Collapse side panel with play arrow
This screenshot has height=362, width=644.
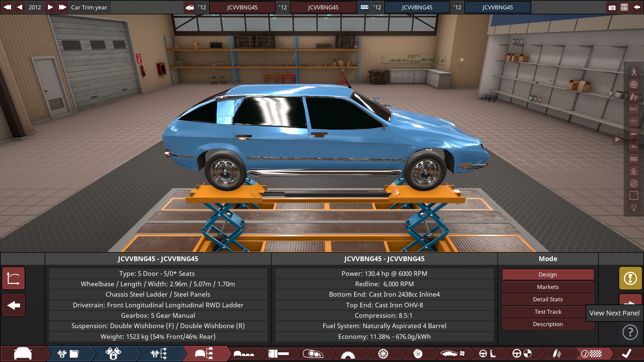click(618, 139)
